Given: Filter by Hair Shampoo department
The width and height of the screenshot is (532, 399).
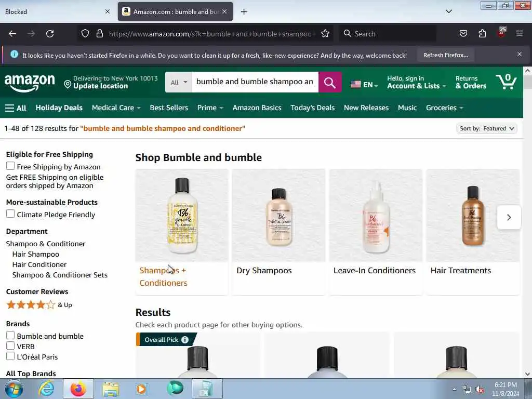Looking at the screenshot, I should point(36,254).
